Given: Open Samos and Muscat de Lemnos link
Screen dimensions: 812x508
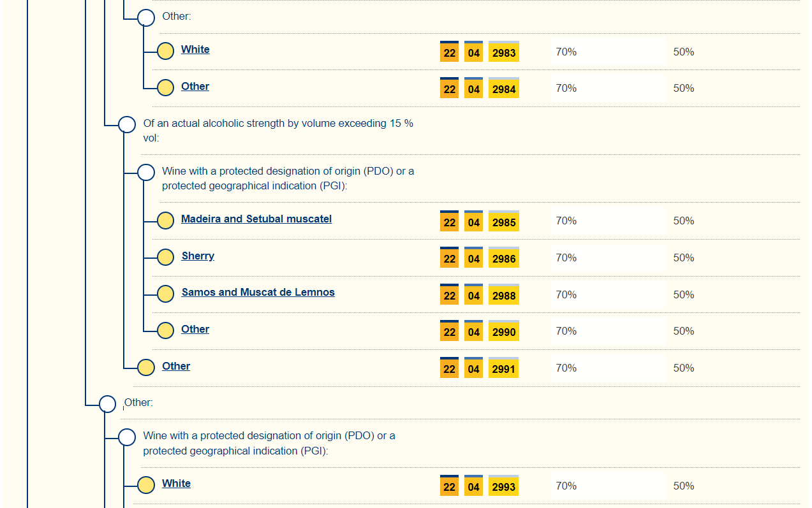Looking at the screenshot, I should click(258, 292).
